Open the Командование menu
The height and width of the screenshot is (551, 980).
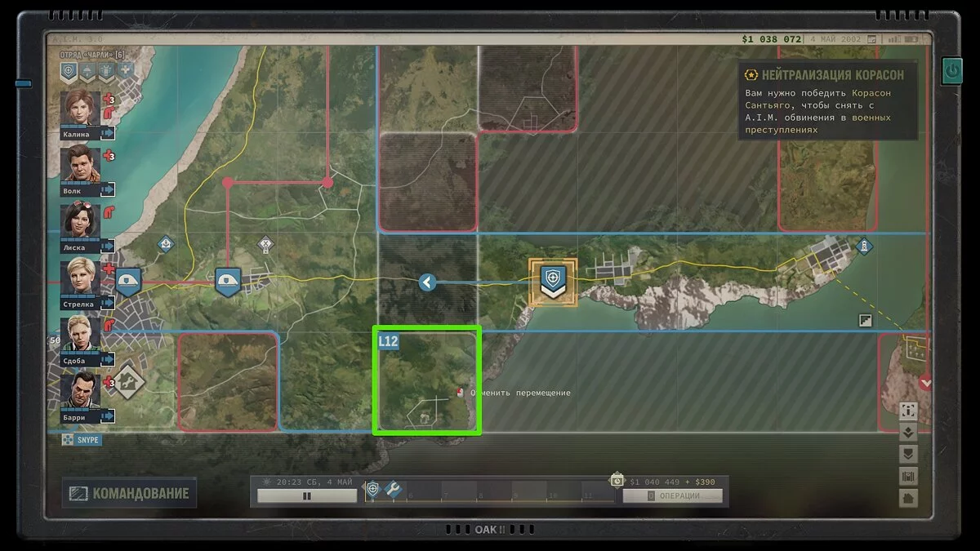(129, 493)
